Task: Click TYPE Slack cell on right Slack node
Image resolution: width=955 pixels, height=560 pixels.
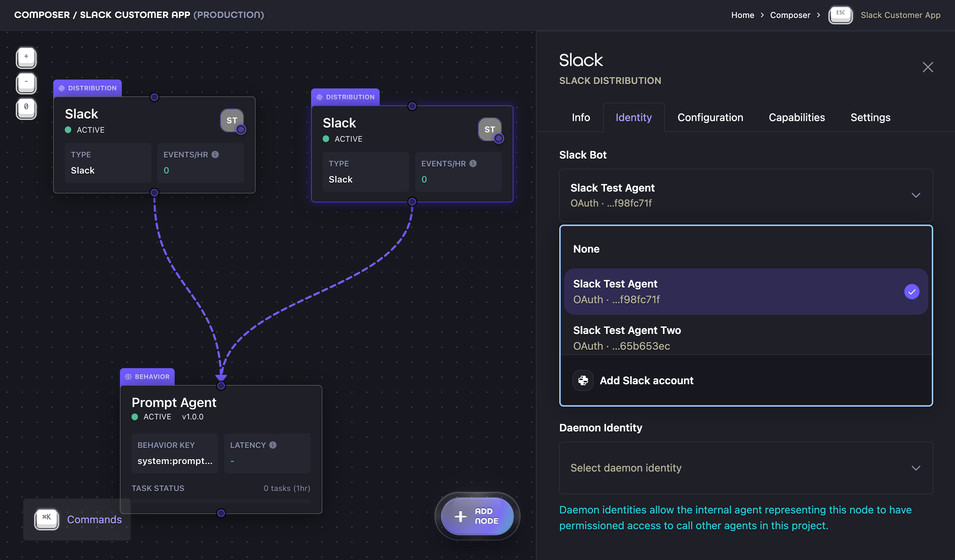Action: [x=366, y=172]
